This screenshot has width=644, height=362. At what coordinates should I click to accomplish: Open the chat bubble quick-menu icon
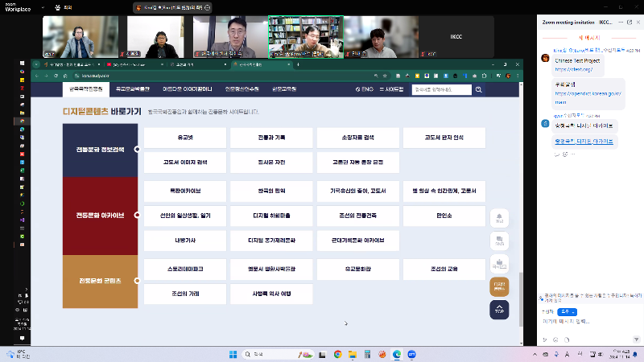[499, 241]
